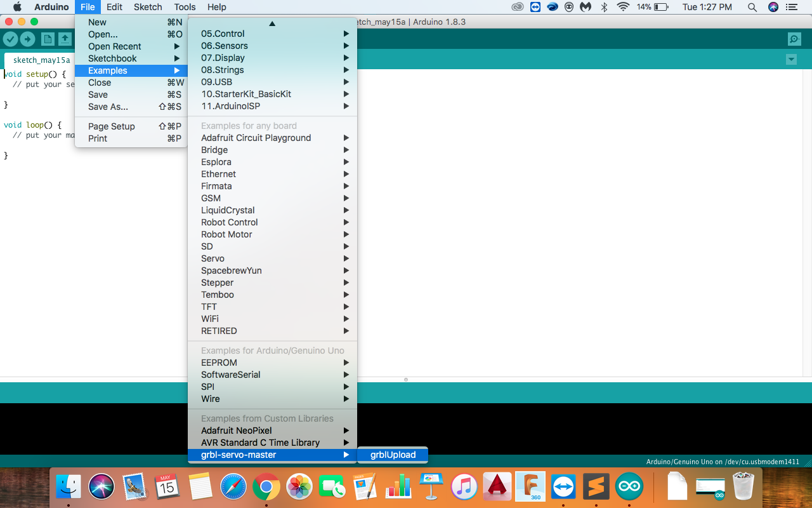Choose New from the File menu

click(x=131, y=22)
